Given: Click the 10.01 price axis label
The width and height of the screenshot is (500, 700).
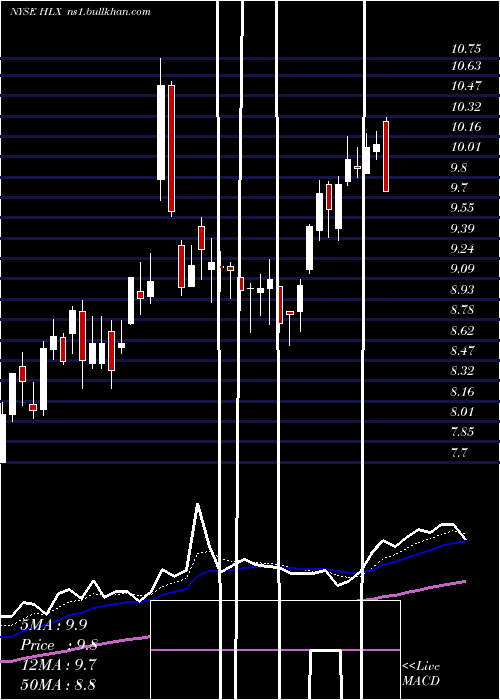Looking at the screenshot, I should pos(466,147).
